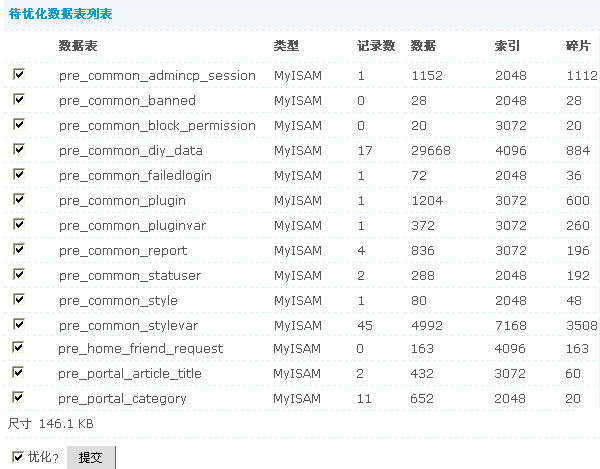Deselect pre_common_failedlogin checkbox
This screenshot has height=469, width=600.
tap(19, 174)
